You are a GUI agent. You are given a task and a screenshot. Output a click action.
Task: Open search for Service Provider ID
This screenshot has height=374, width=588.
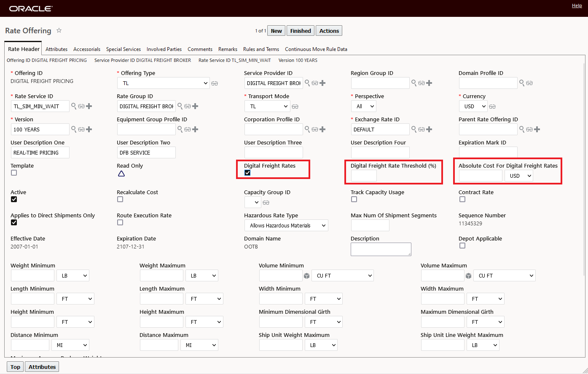tap(307, 83)
